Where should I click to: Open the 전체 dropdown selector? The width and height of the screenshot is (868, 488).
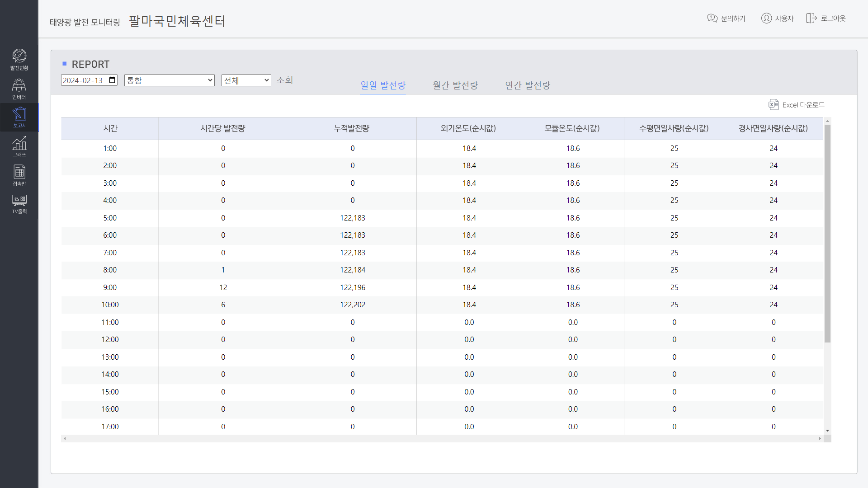coord(246,80)
